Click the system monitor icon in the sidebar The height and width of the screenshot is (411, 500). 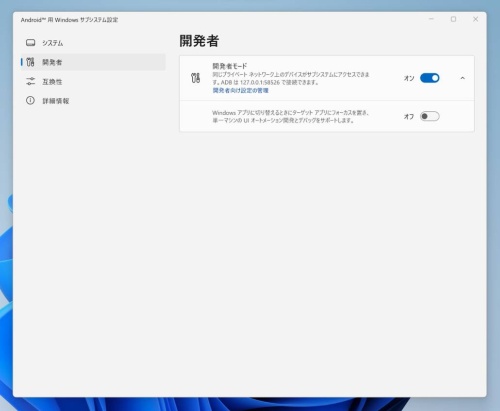(x=30, y=43)
